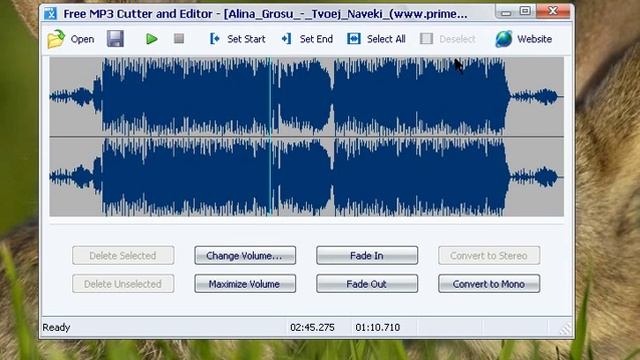Image resolution: width=640 pixels, height=360 pixels.
Task: Open the Change Volume dialog
Action: coord(245,256)
